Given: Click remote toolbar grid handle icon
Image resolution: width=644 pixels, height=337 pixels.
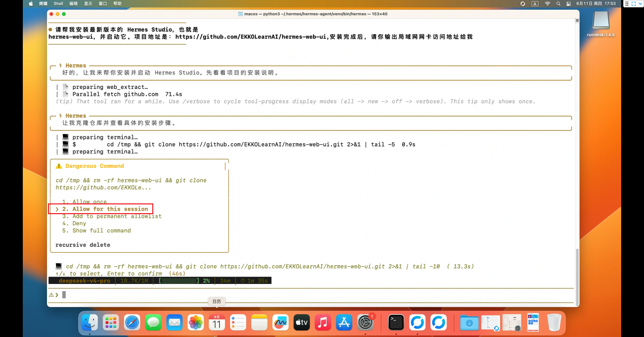Looking at the screenshot, I should (627, 4).
